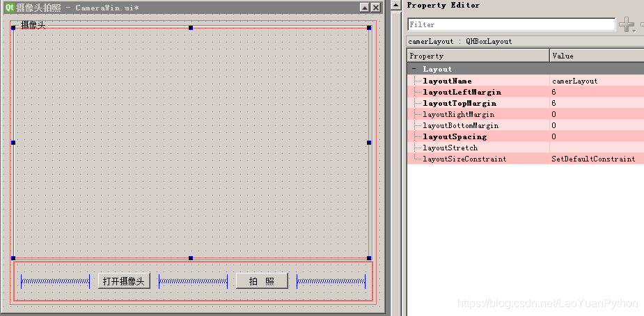Select the layoutLeftMargin property row
644x316 pixels.
coord(526,92)
